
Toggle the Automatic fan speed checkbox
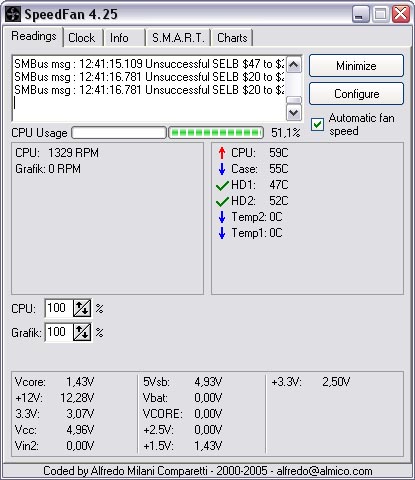(317, 125)
